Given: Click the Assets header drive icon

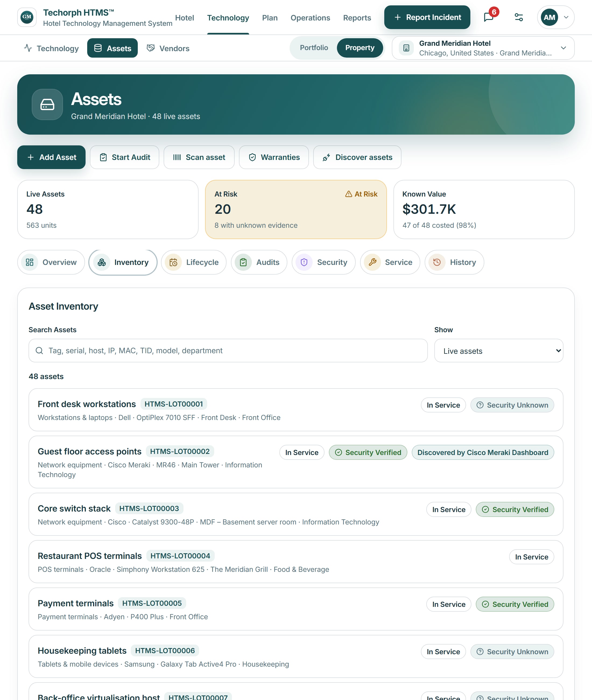Looking at the screenshot, I should [x=47, y=104].
